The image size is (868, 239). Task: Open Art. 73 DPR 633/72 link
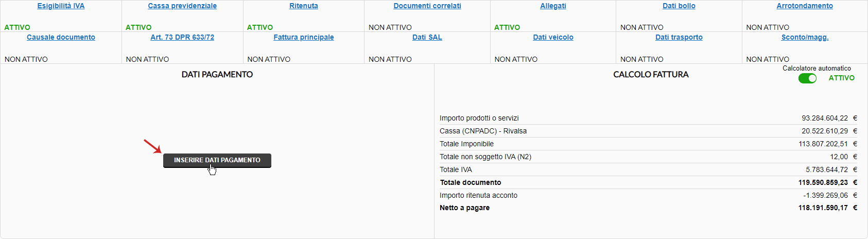182,38
